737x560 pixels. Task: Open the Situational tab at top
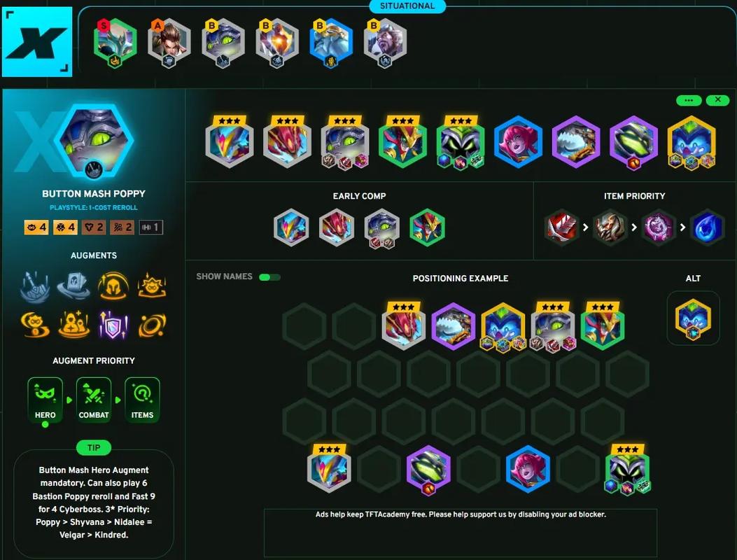[x=407, y=6]
